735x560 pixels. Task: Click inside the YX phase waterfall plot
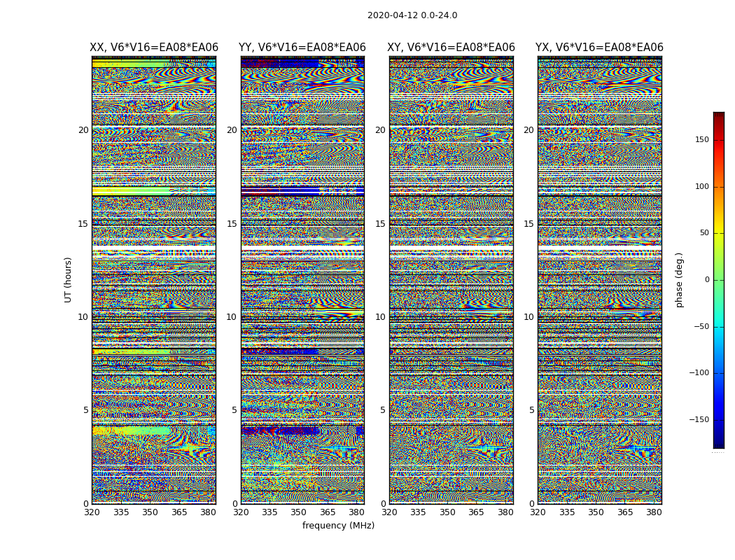pyautogui.click(x=599, y=280)
